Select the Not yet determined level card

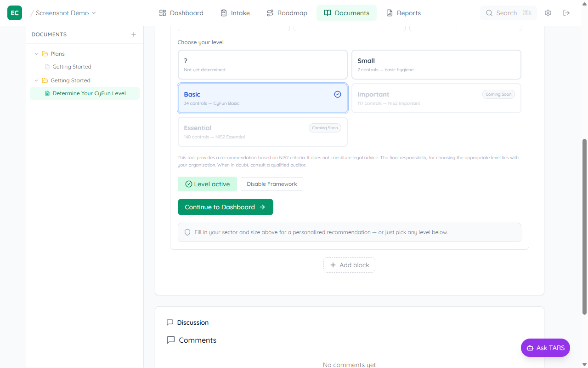pos(262,64)
